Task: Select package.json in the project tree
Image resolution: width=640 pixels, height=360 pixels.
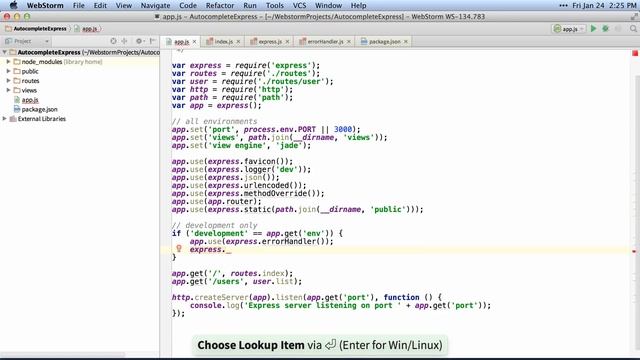Action: pyautogui.click(x=39, y=109)
